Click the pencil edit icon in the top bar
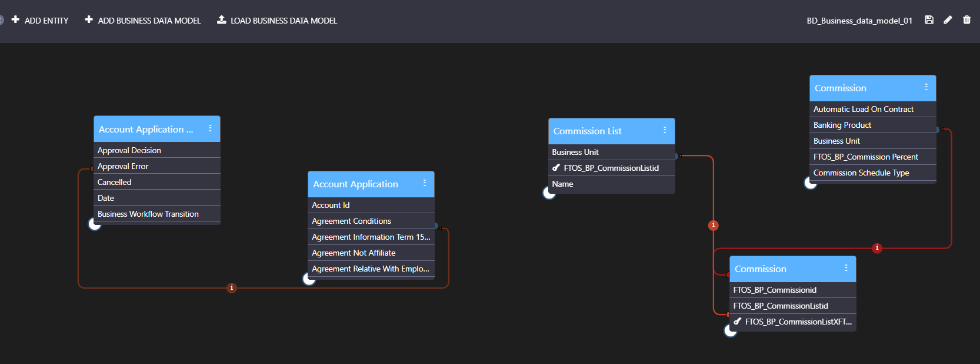 tap(948, 20)
